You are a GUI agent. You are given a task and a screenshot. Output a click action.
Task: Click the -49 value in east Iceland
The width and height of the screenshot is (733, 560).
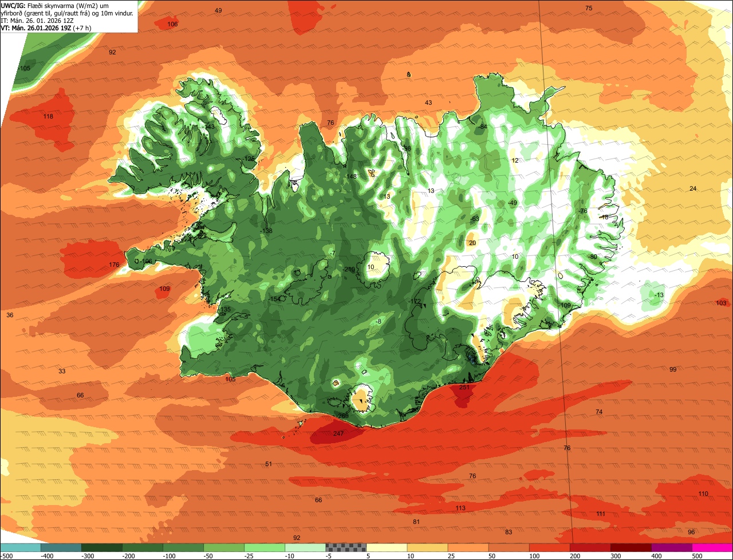click(x=512, y=203)
